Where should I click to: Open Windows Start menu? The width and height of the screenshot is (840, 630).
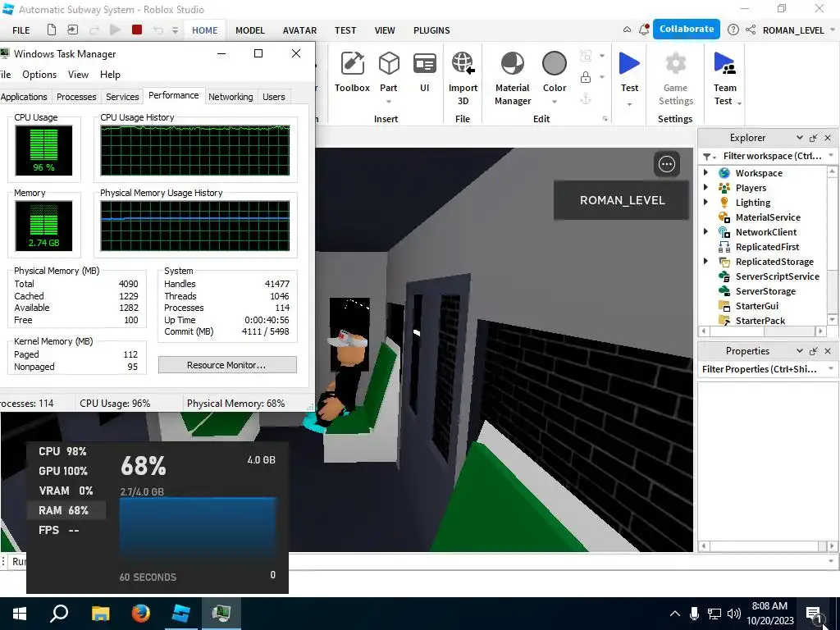(x=20, y=614)
